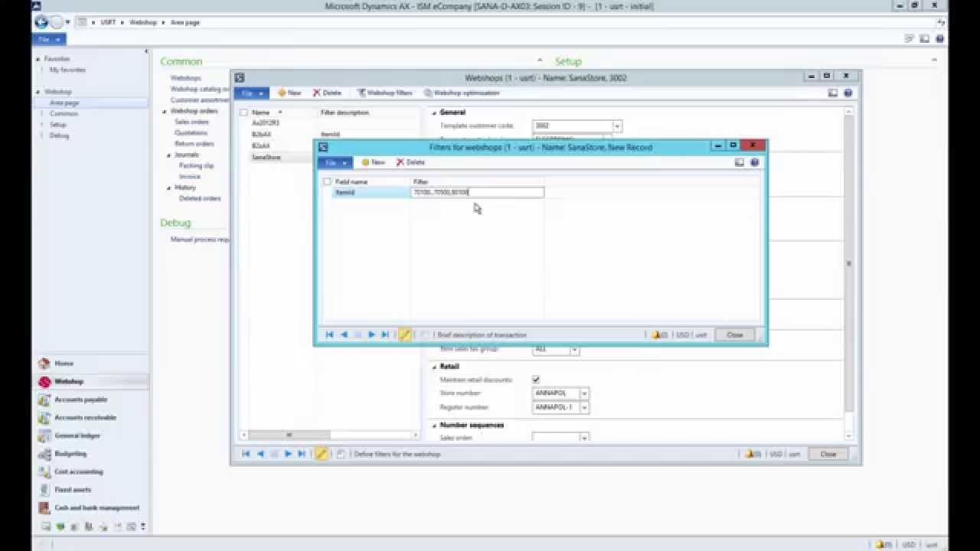Expand Template customer code dropdown
Screen dimensions: 980x551
[x=617, y=126]
